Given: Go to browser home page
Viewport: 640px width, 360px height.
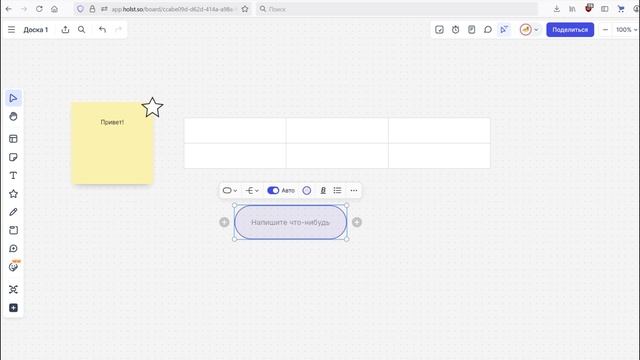Looking at the screenshot, I should (x=54, y=9).
